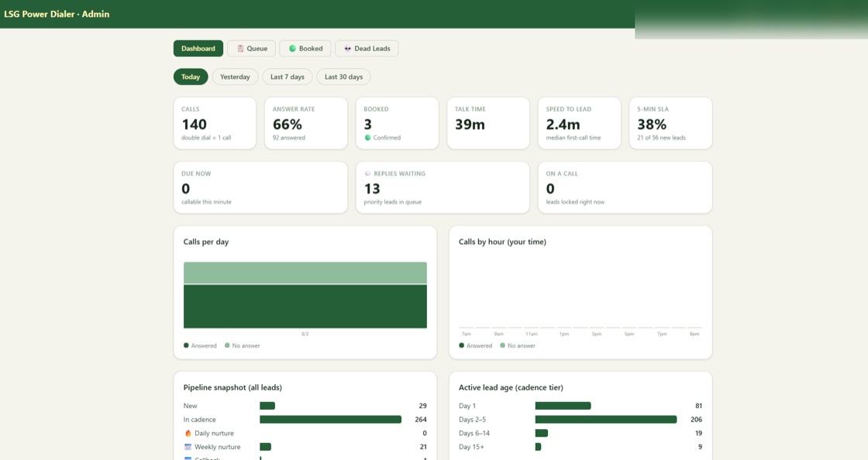Click the calendar icon next to Weekly nurture
The height and width of the screenshot is (460, 868).
(x=188, y=447)
